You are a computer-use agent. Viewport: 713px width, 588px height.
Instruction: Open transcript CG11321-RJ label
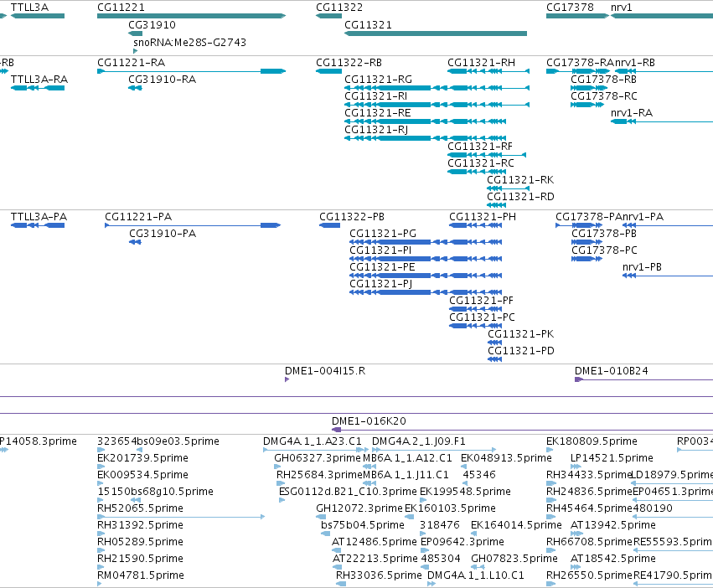click(x=376, y=130)
